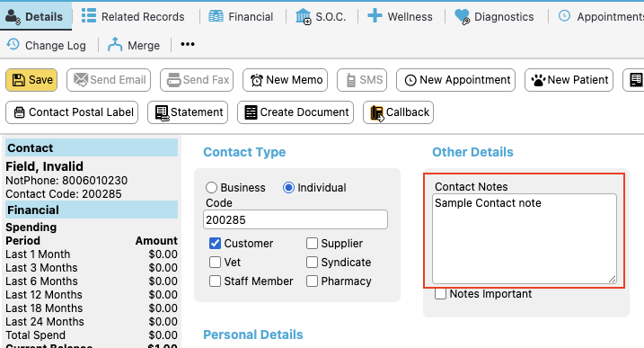This screenshot has height=348, width=644.
Task: Check the Pharmacy checkbox
Action: click(x=312, y=281)
